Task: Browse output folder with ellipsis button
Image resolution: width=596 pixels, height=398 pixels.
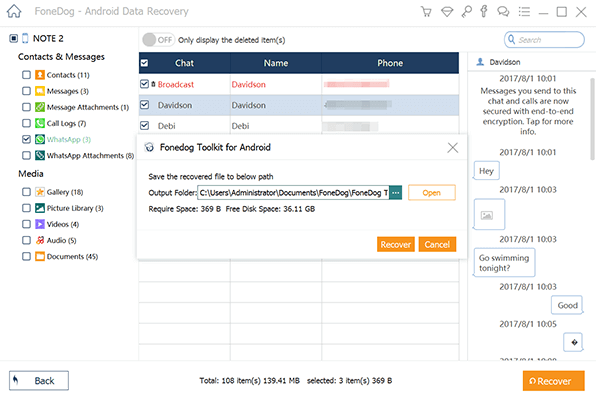Action: [x=396, y=193]
